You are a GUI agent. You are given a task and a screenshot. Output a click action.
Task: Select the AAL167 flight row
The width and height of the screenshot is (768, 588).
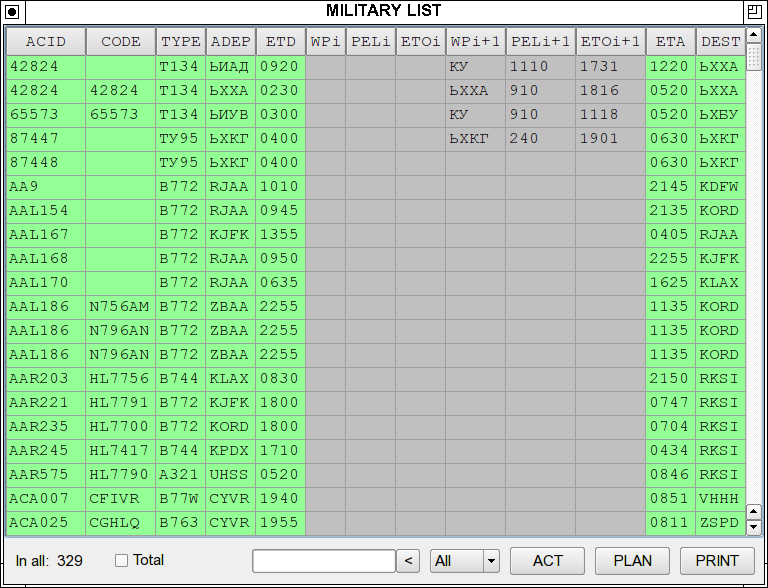pos(376,235)
